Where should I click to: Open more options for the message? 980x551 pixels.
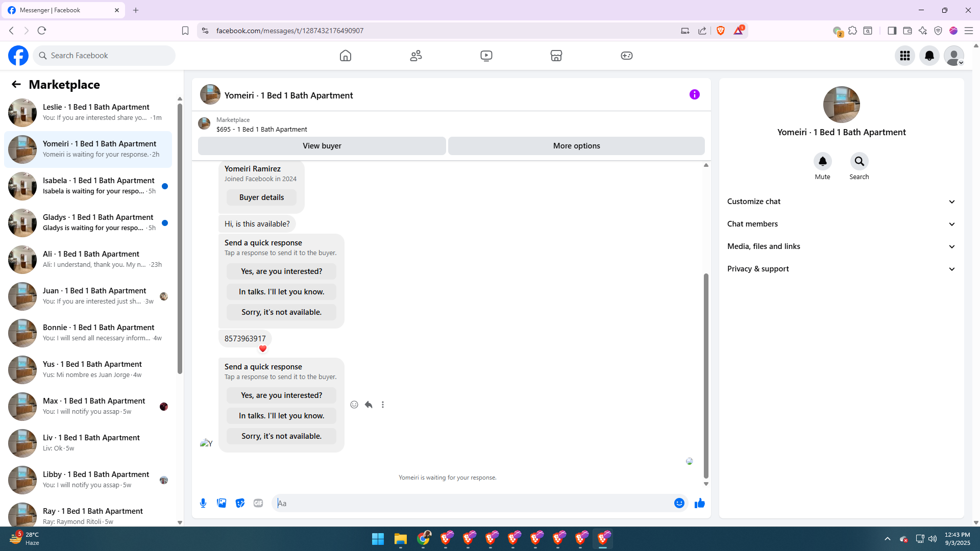(383, 405)
